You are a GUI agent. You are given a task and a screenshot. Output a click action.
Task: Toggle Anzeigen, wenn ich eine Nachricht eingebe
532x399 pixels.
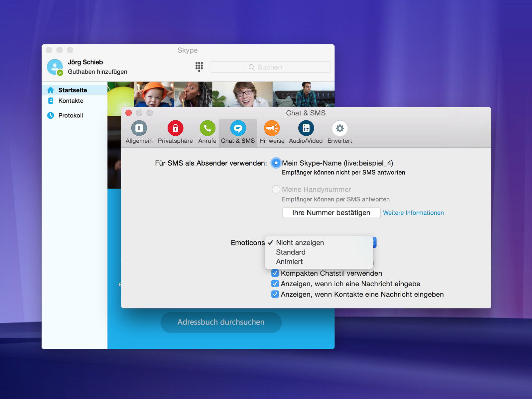[275, 284]
